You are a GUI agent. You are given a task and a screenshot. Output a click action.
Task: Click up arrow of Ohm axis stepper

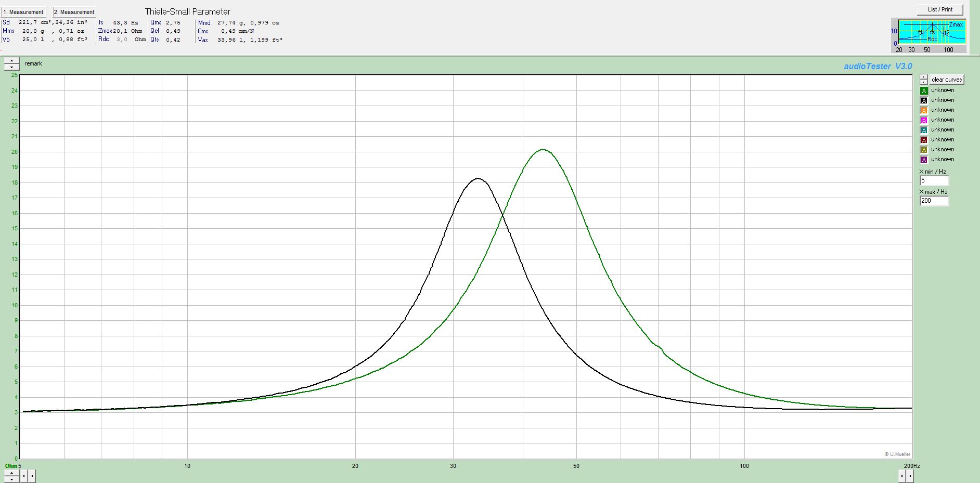(x=11, y=473)
